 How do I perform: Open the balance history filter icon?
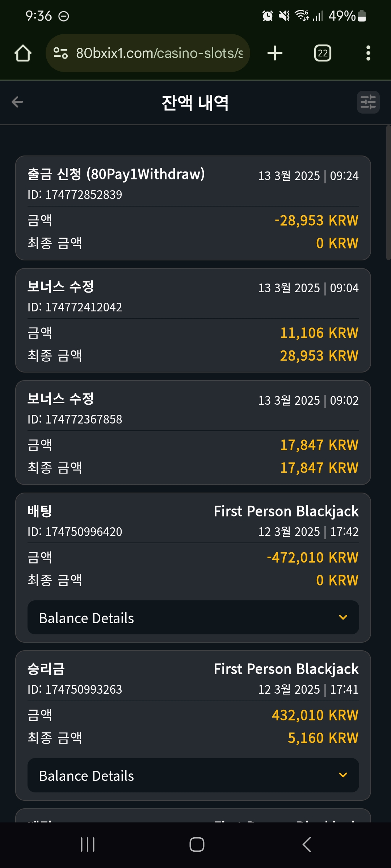pos(368,102)
